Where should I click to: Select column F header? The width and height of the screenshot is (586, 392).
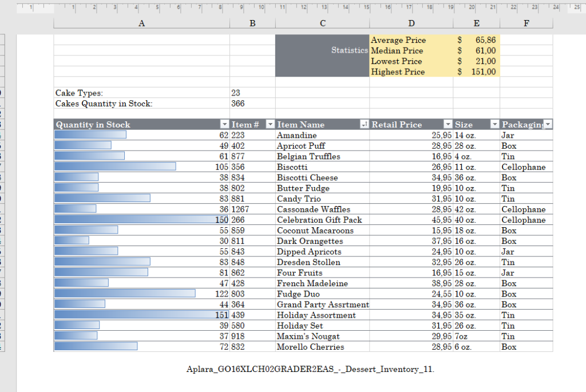click(526, 23)
